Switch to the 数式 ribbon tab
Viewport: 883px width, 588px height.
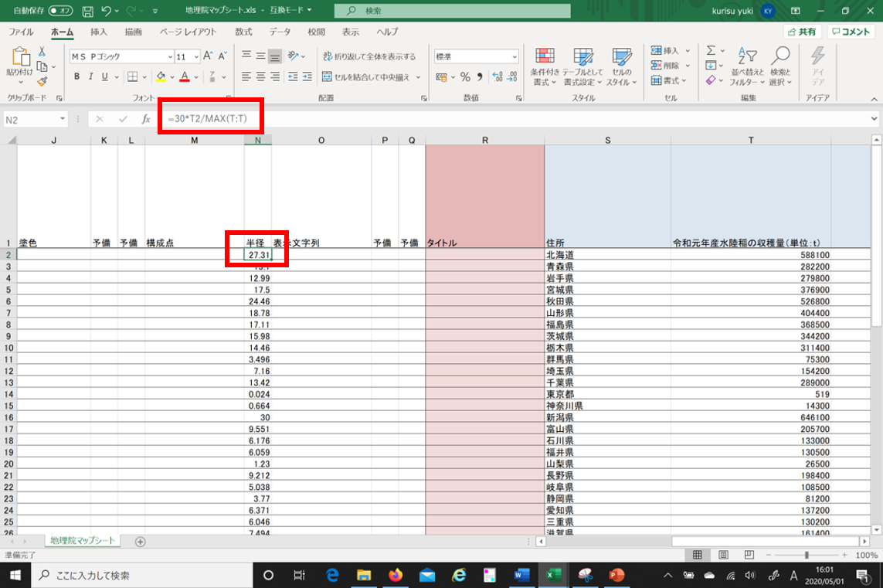tap(243, 32)
